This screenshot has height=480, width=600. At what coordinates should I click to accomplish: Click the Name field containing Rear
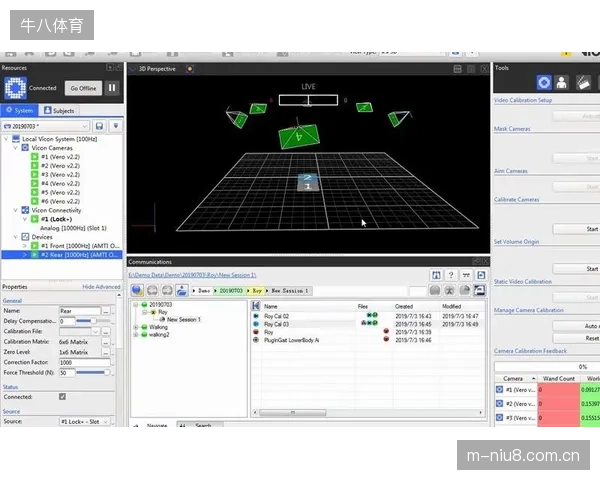pos(80,311)
